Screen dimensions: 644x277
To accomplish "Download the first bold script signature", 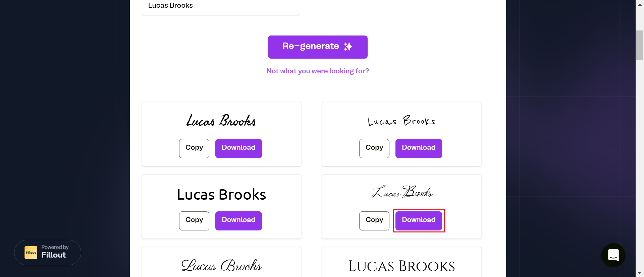I will [x=238, y=148].
